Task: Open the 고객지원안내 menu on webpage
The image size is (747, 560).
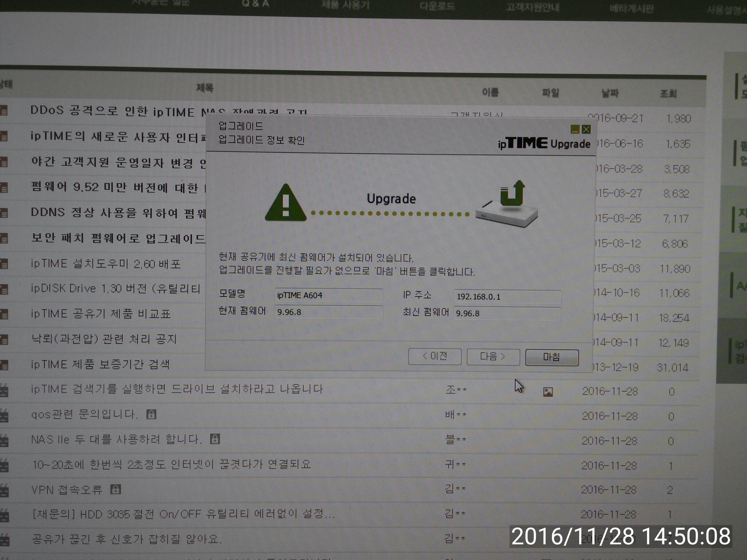Action: click(533, 7)
